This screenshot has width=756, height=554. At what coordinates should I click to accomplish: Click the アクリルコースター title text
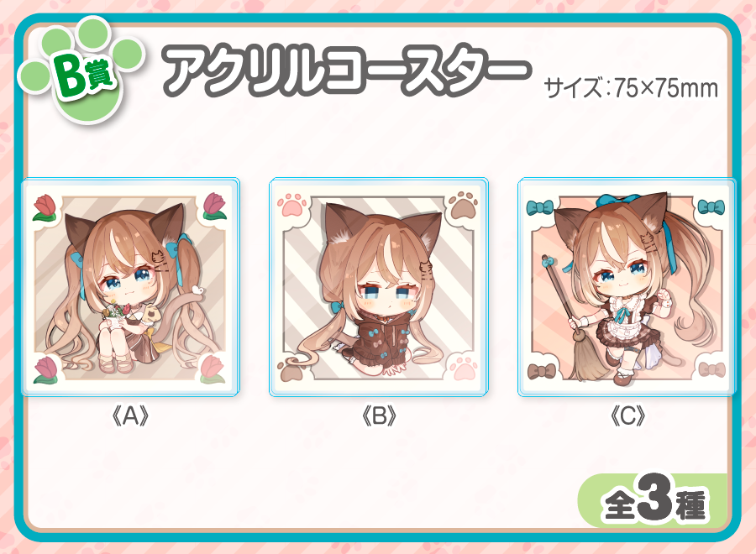tap(347, 71)
